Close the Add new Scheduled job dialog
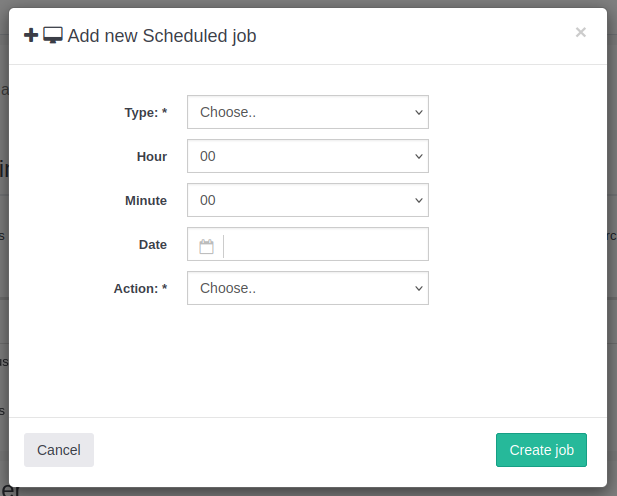This screenshot has height=496, width=617. tap(580, 32)
